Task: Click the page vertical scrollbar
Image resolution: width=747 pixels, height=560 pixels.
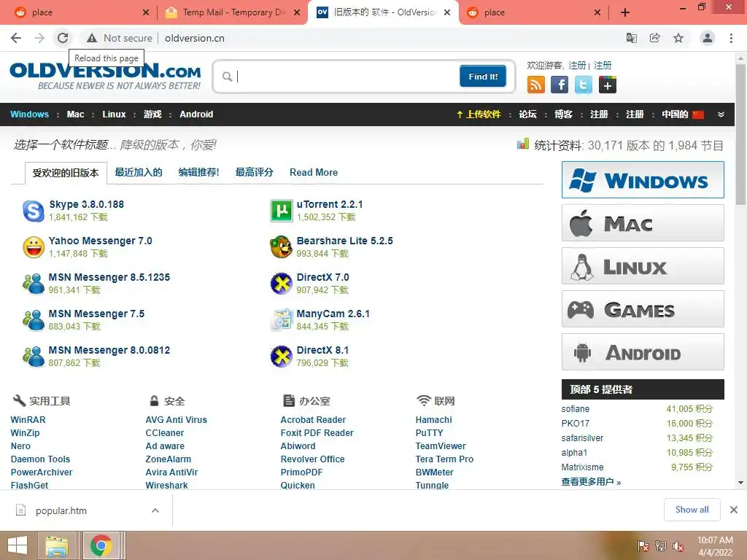Action: 741,136
